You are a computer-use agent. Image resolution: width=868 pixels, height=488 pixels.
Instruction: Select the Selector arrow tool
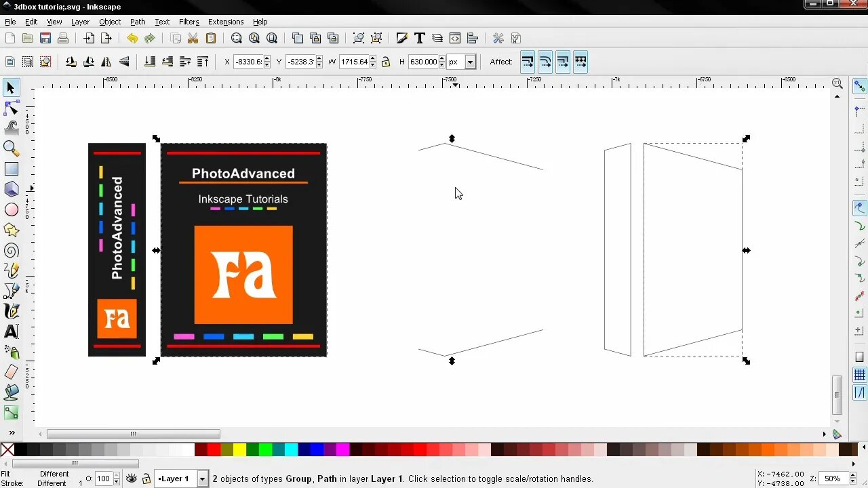click(11, 87)
